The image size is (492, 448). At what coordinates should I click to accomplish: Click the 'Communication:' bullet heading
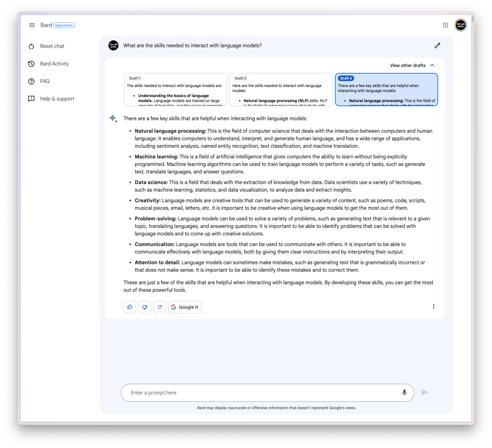pos(155,244)
